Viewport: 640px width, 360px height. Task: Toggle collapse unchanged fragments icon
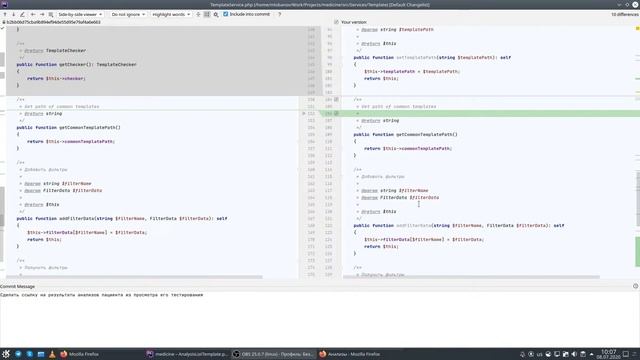tap(198, 14)
